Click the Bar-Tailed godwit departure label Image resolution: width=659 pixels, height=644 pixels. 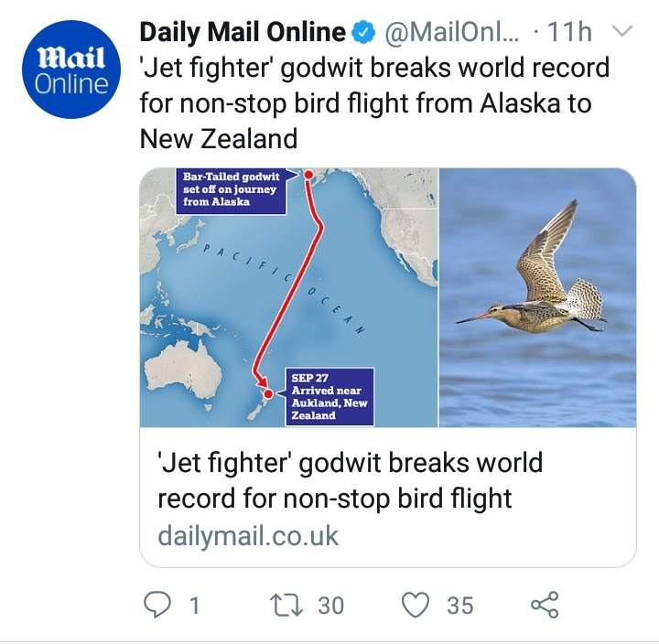coord(232,191)
